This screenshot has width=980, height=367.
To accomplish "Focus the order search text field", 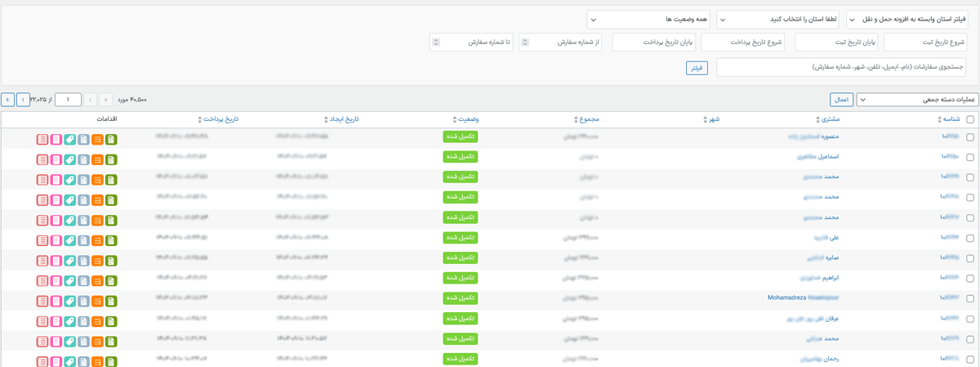I will tap(840, 67).
